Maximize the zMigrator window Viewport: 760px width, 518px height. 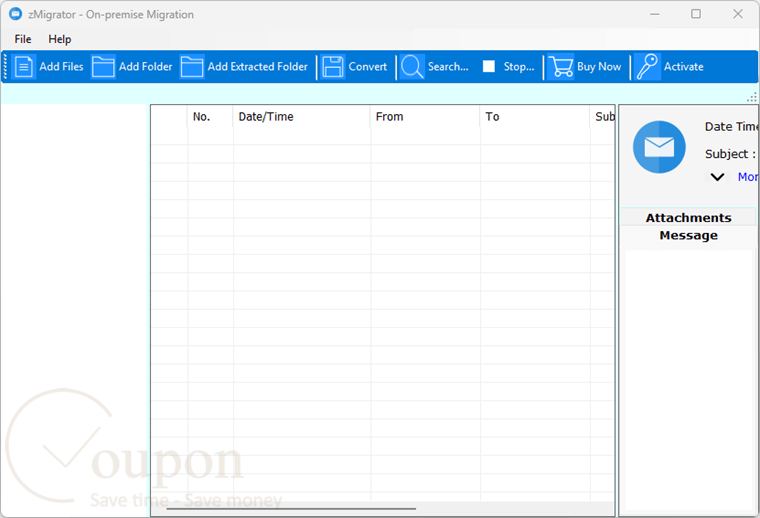(696, 14)
